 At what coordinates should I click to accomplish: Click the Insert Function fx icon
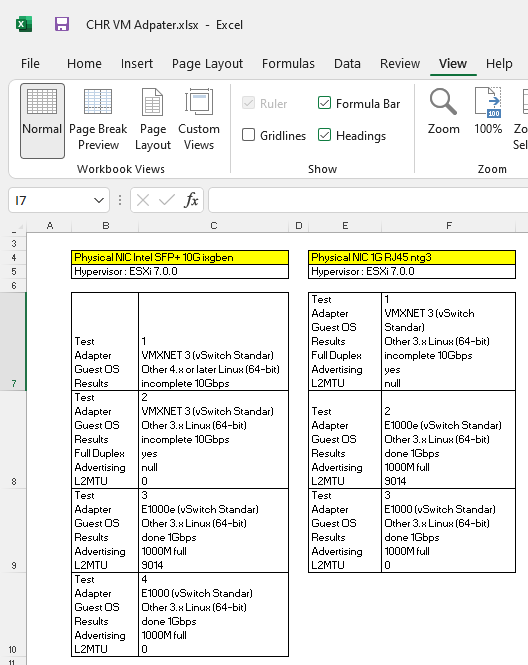(x=191, y=200)
